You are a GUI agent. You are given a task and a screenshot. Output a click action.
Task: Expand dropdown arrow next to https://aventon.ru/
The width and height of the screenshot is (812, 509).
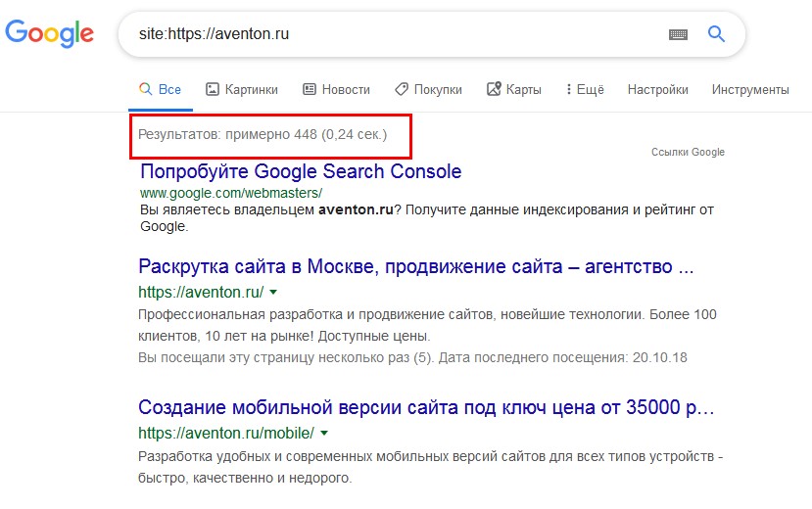pyautogui.click(x=273, y=293)
